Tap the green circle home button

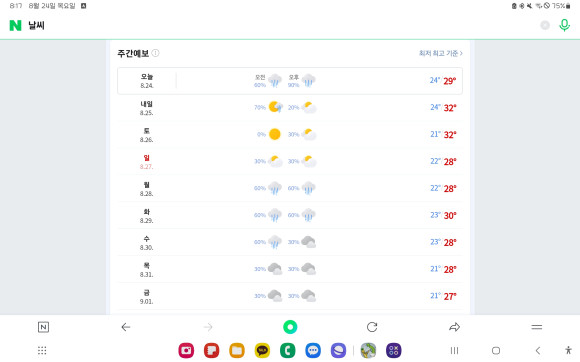tap(290, 327)
